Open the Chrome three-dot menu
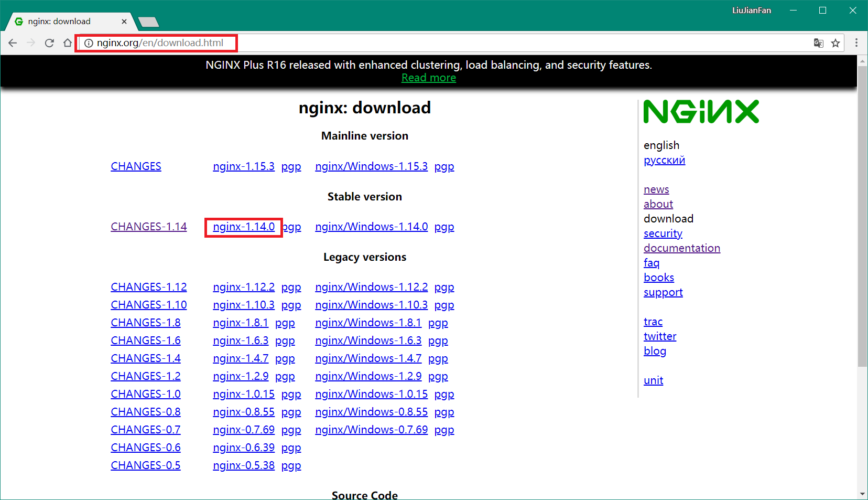The width and height of the screenshot is (868, 500). pos(856,43)
